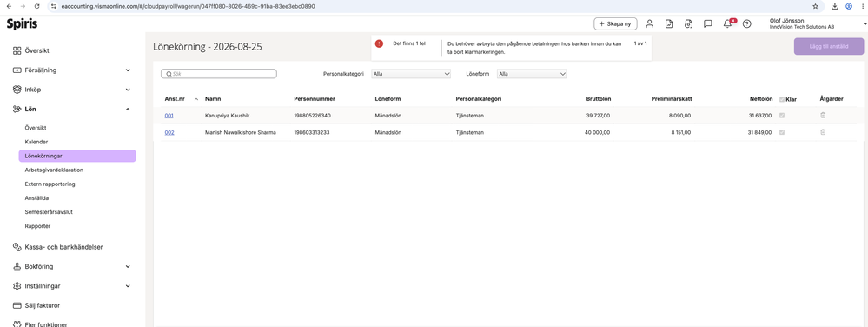Open Sälj fakturor in sidebar
The width and height of the screenshot is (868, 327).
pos(42,305)
